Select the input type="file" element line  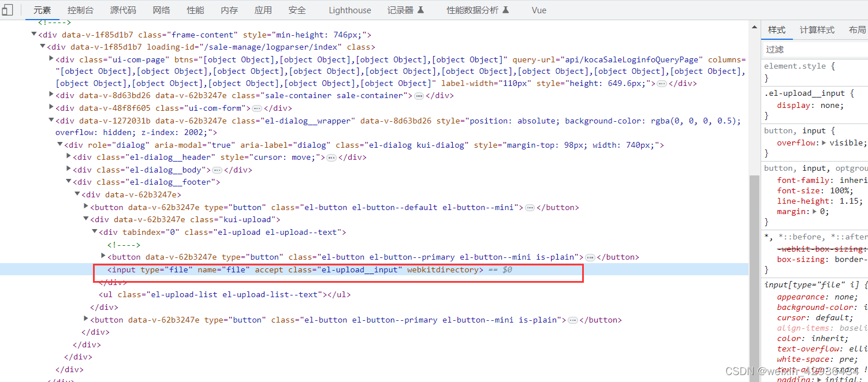tap(374, 269)
